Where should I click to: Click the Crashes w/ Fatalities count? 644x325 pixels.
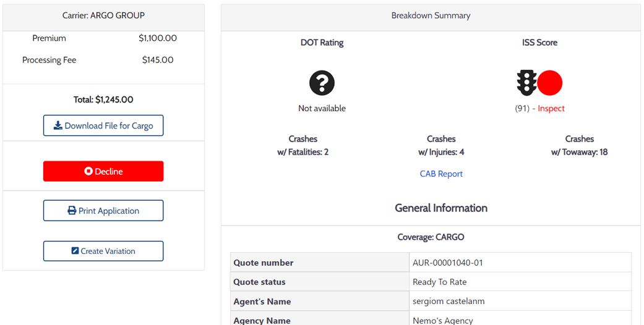tap(303, 152)
